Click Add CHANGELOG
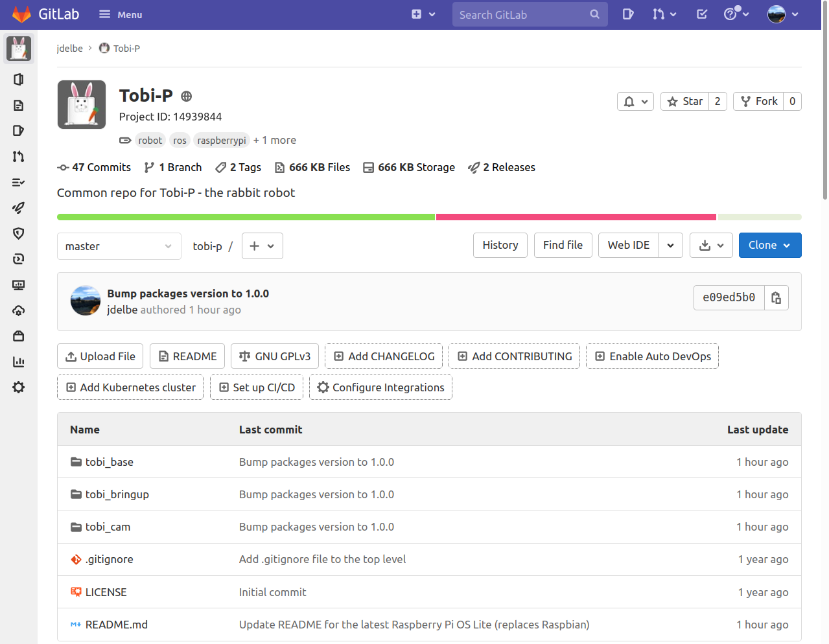The width and height of the screenshot is (829, 644). 384,356
